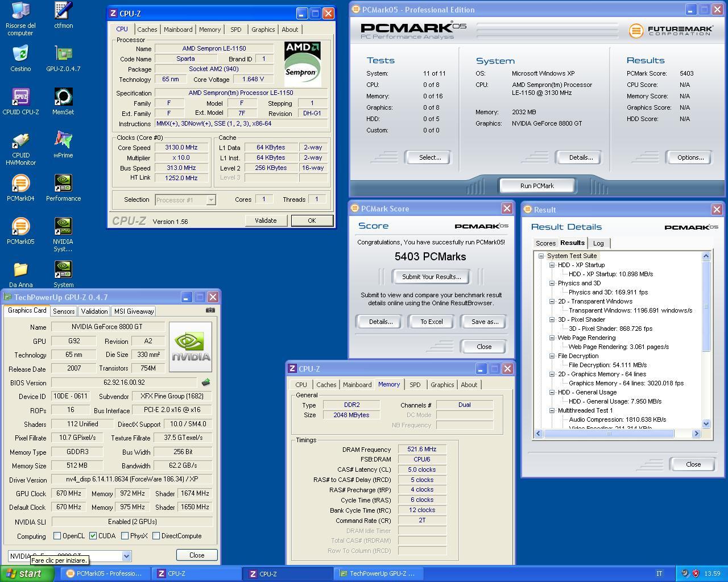
Task: Click OK button in CPU-Z
Action: click(312, 221)
